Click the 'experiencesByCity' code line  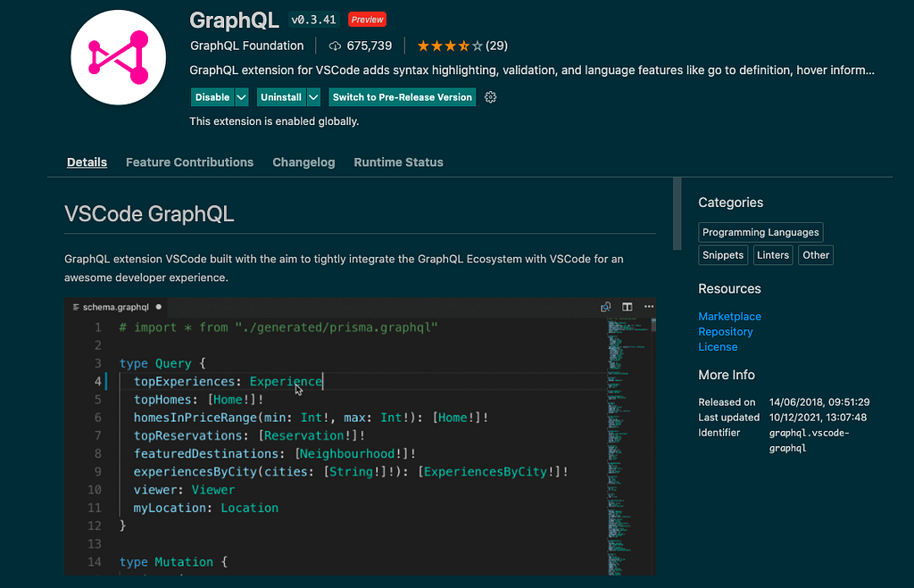[351, 472]
